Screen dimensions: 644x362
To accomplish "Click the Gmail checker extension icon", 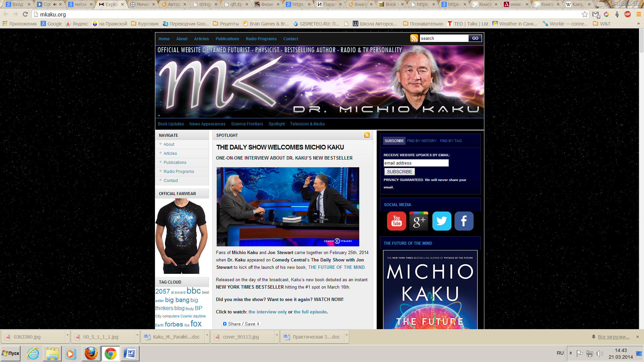I will 596,14.
